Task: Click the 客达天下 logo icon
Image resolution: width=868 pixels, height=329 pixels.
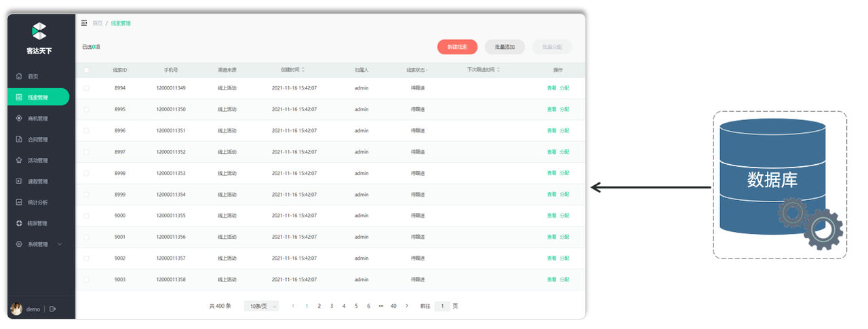Action: point(39,31)
